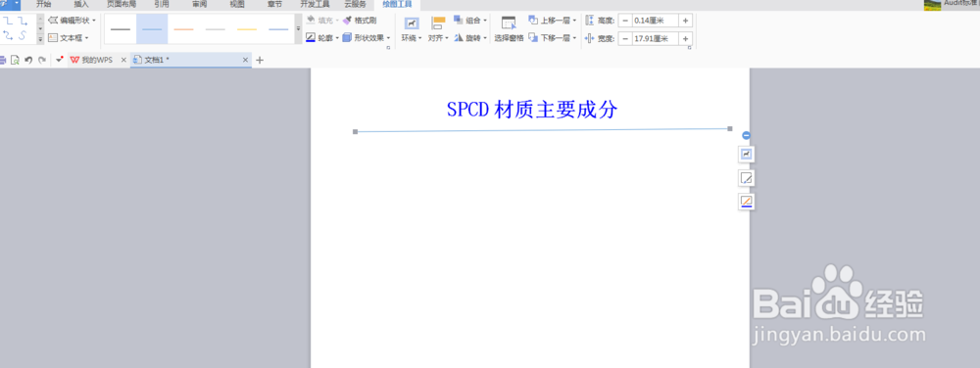Apply the periwinkle blue line style
Viewport: 980px width, 368px height.
tap(278, 29)
